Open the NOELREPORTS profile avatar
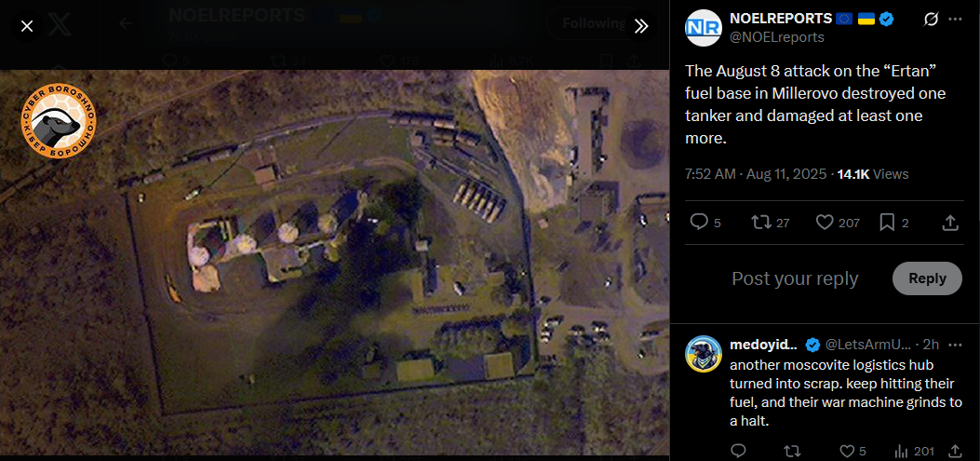The height and width of the screenshot is (461, 980). 704,28
